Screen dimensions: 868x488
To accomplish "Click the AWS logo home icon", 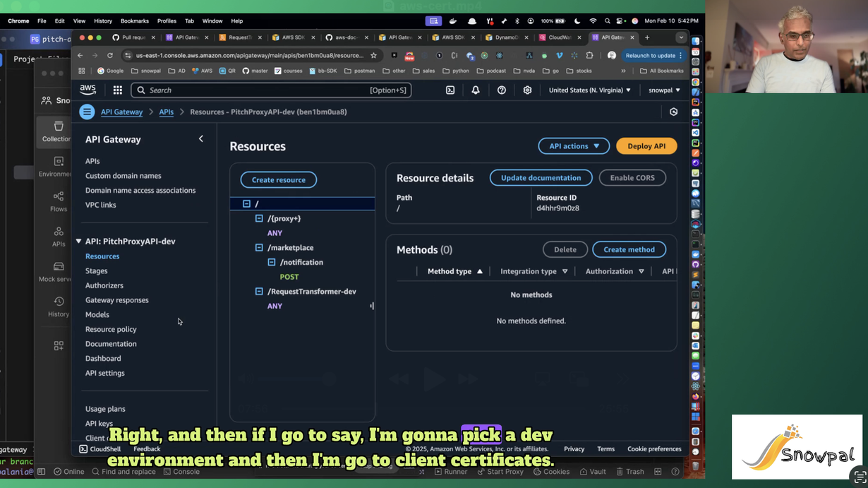I will 88,90.
